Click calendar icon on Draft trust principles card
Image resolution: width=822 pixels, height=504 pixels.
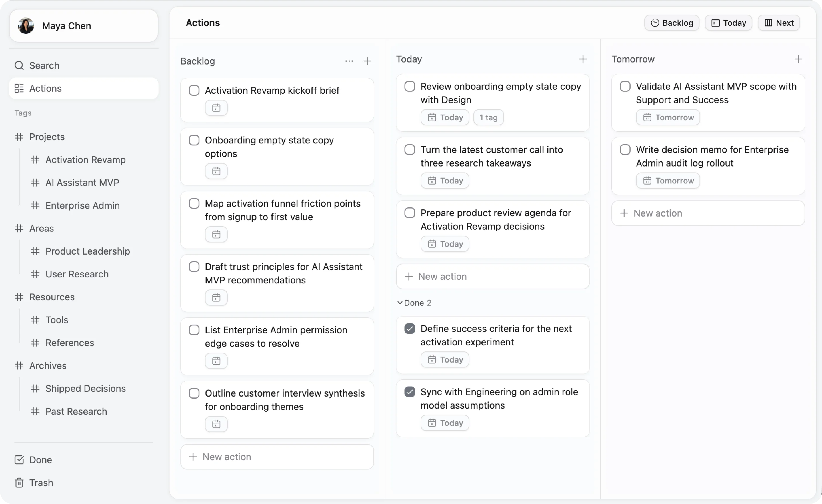click(216, 297)
